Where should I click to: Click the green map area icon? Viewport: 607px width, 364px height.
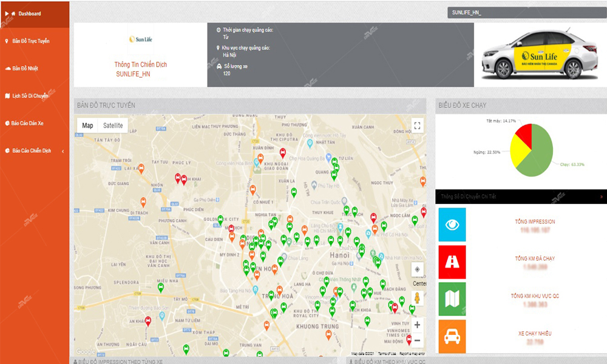pos(452,299)
